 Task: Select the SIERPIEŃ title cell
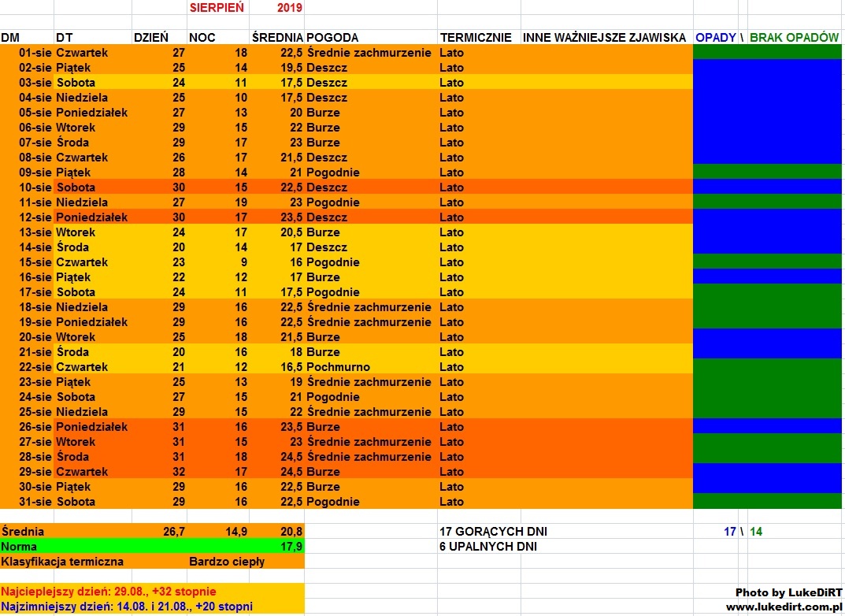click(217, 7)
